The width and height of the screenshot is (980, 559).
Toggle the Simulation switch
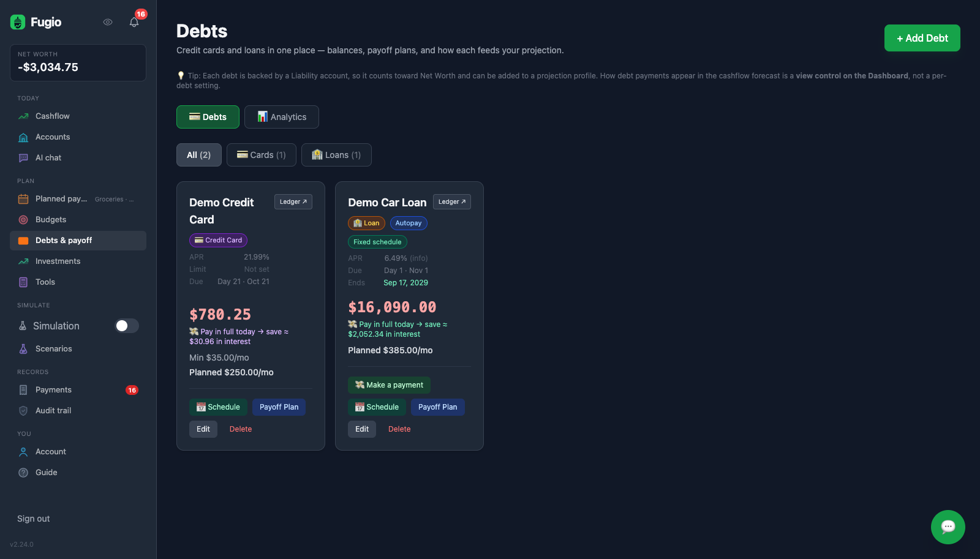coord(127,326)
